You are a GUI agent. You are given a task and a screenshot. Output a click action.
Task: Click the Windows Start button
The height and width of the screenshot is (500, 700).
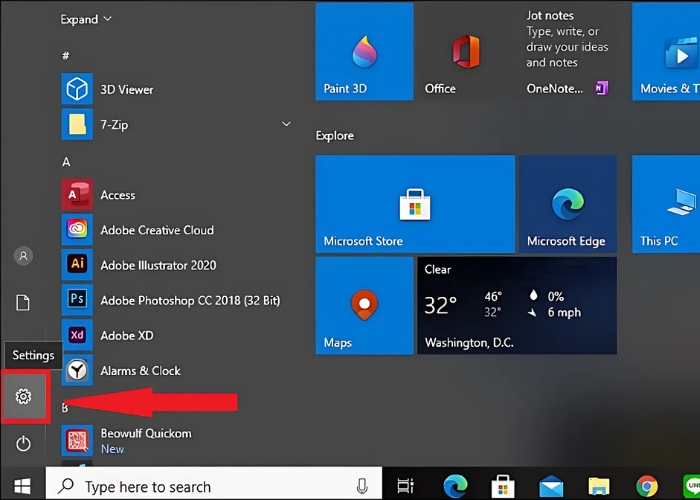(21, 486)
